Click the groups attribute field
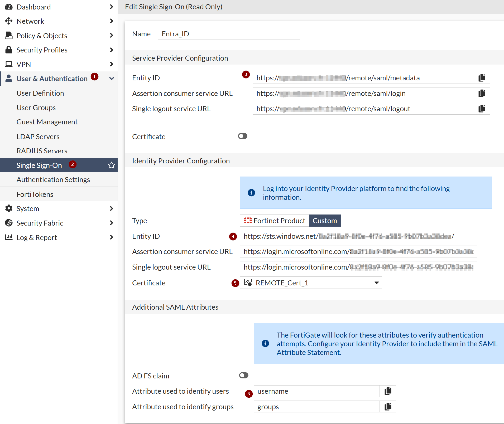 tap(317, 407)
